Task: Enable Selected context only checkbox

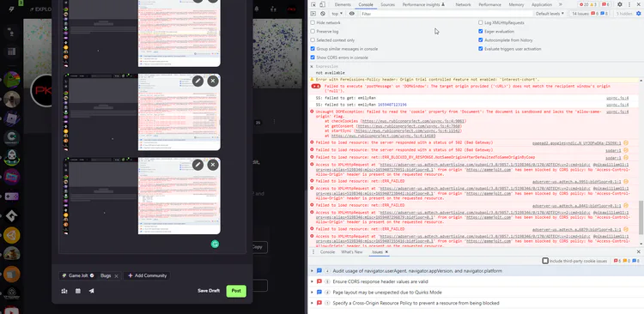Action: [313, 40]
